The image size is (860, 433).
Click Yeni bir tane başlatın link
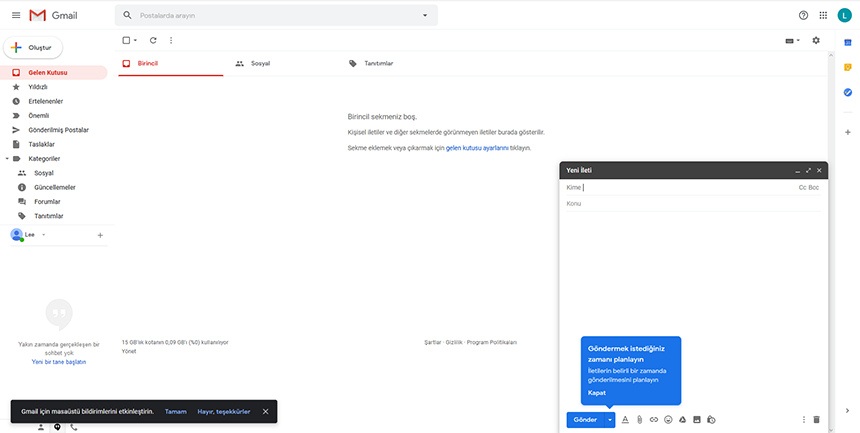click(x=59, y=362)
